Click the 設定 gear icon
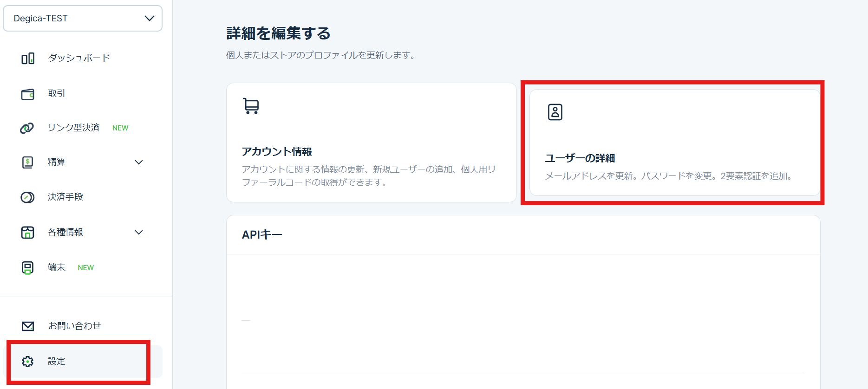The height and width of the screenshot is (389, 868). point(28,362)
